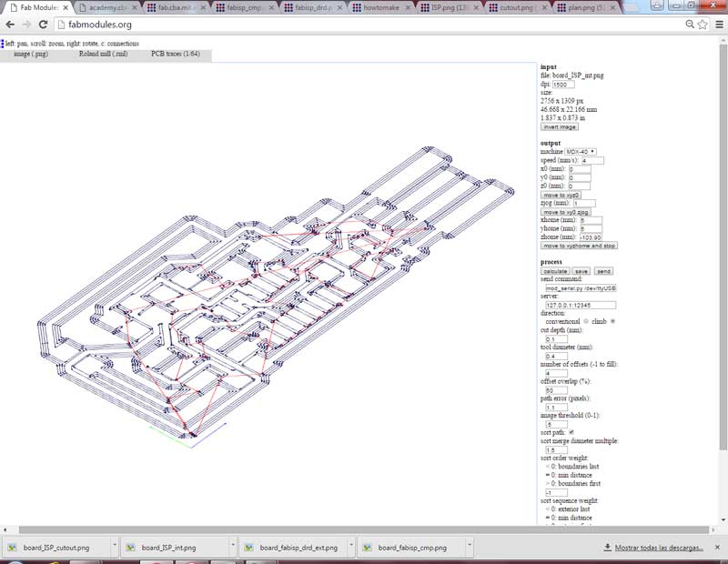Click the download arrow icon beside Mostrar todas

(607, 548)
